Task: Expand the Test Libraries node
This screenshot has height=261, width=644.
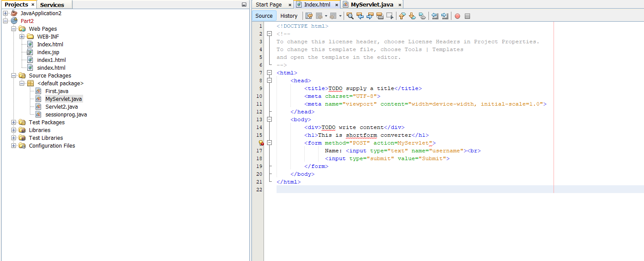Action: pos(14,138)
